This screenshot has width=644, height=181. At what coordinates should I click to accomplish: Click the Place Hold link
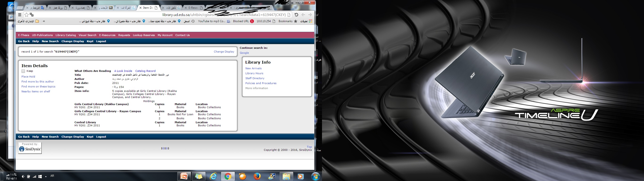pyautogui.click(x=28, y=77)
